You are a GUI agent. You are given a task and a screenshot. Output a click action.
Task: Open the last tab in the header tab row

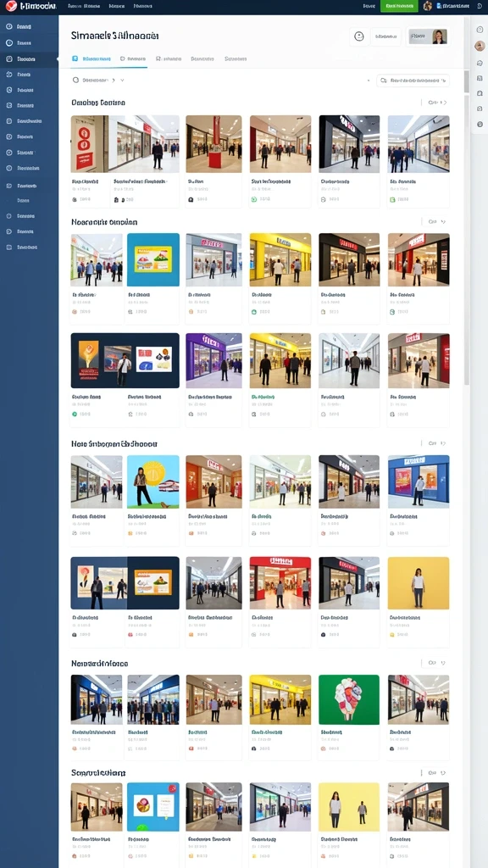(x=236, y=58)
